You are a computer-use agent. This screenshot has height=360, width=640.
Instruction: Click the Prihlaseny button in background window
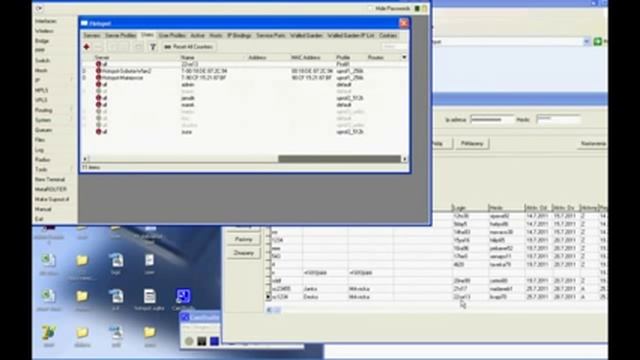(x=472, y=144)
